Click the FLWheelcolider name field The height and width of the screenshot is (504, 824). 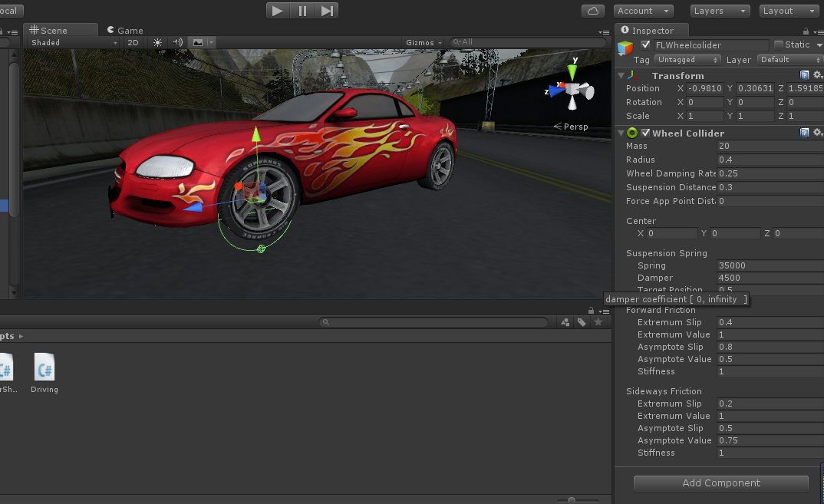(711, 45)
